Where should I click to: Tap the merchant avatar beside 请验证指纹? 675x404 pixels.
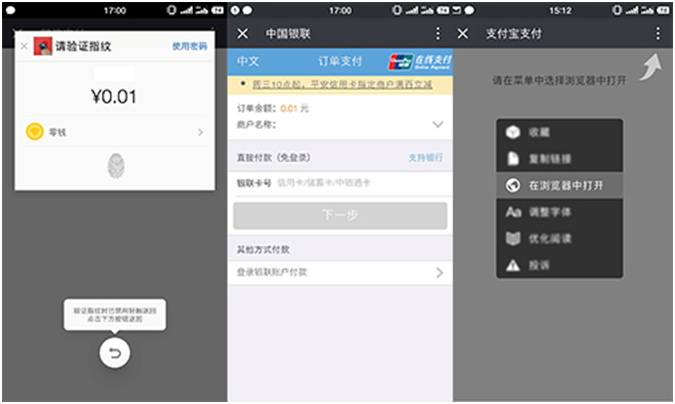(x=43, y=46)
